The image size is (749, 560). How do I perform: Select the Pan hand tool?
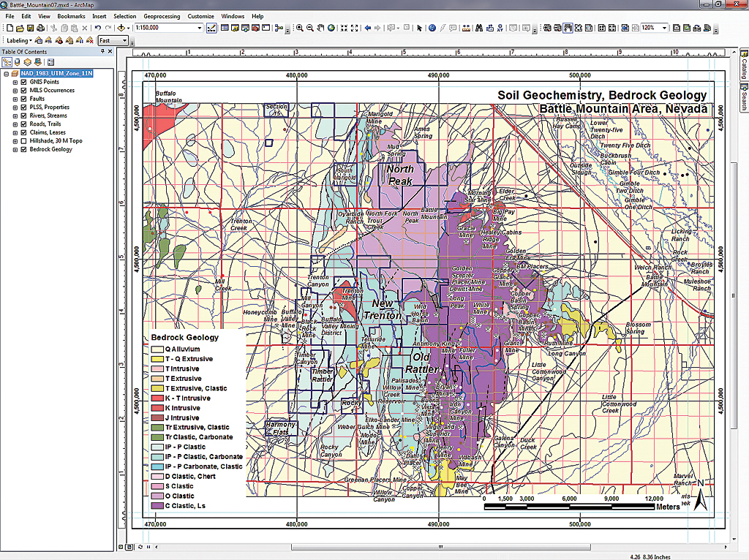tap(320, 29)
